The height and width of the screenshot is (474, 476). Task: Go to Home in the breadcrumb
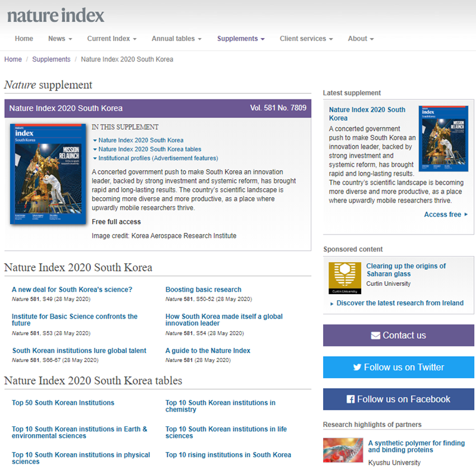[13, 60]
